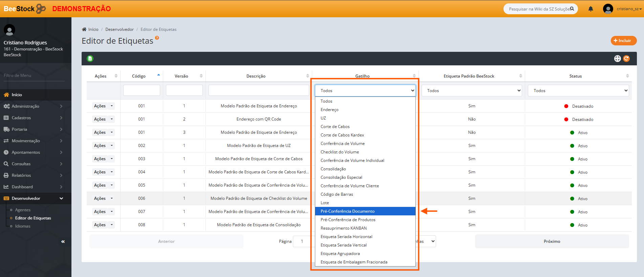Screen dimensions: 644x277
Task: Open the notifications bell
Action: pyautogui.click(x=591, y=9)
